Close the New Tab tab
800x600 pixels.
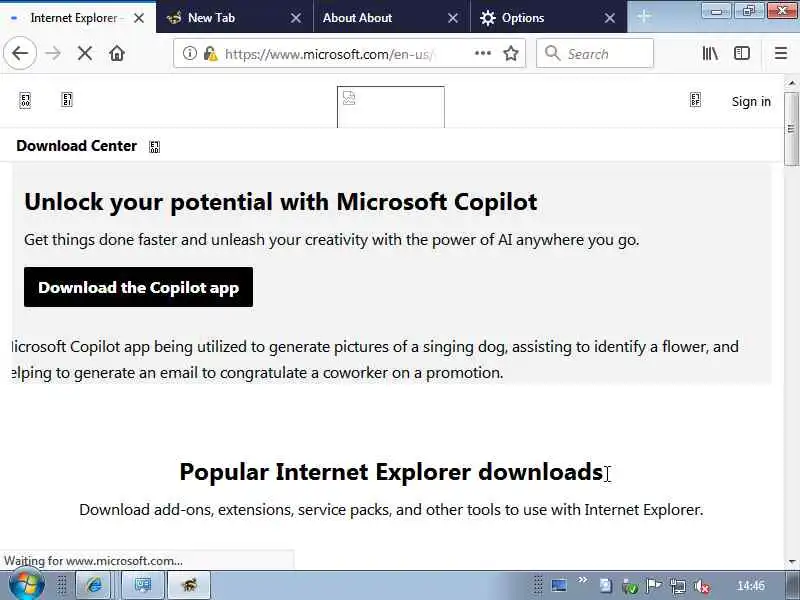click(295, 18)
